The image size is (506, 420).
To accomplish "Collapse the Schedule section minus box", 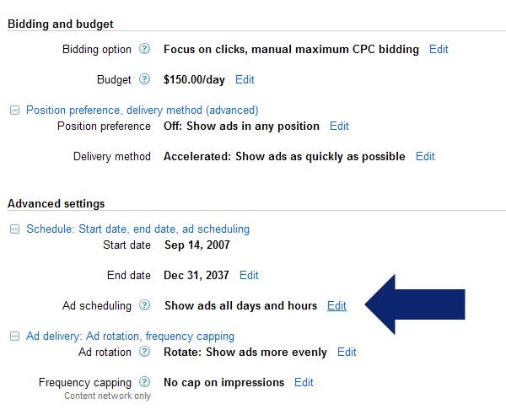I will (14, 229).
